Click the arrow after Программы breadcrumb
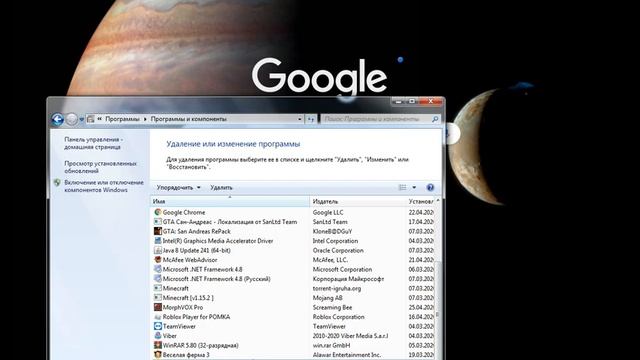 [x=145, y=119]
